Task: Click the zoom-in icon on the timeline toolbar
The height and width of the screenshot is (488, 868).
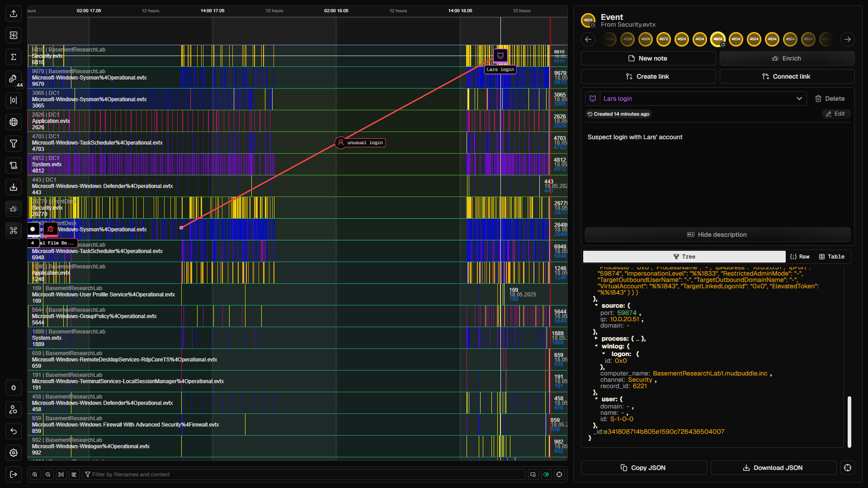Action: tap(34, 474)
